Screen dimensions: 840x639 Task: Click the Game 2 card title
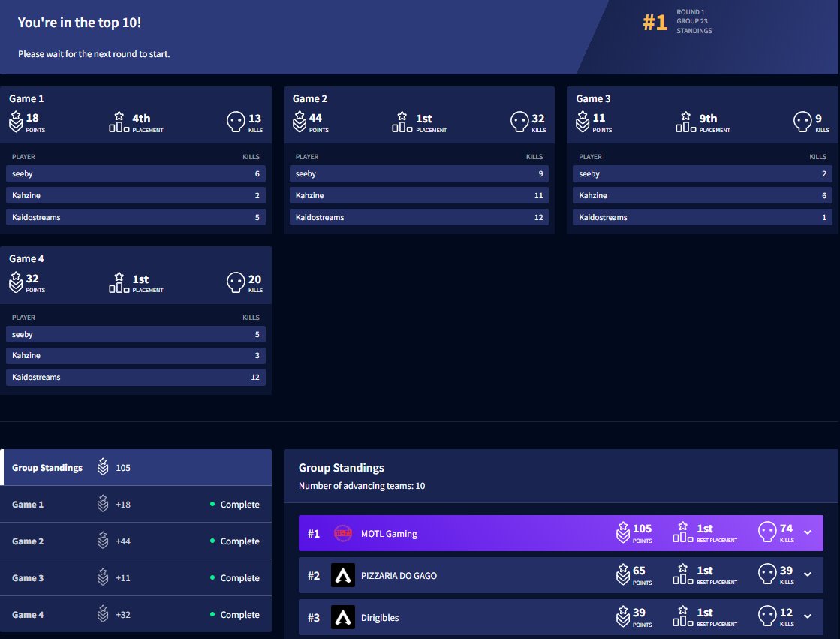pos(309,98)
